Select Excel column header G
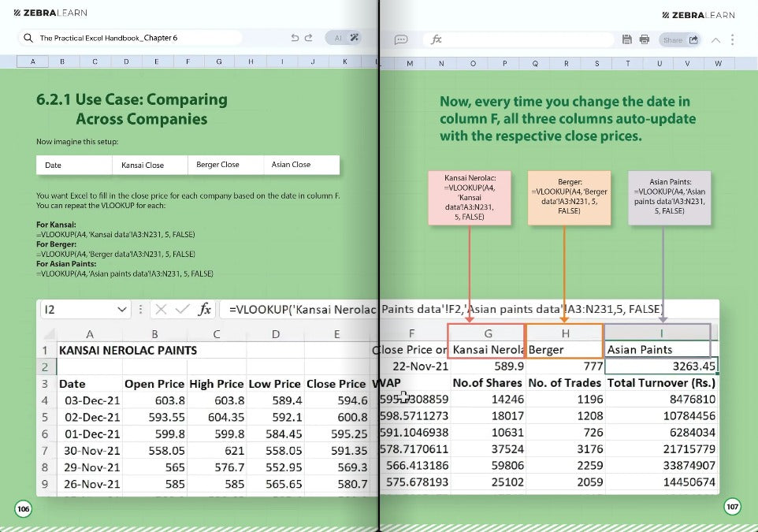The height and width of the screenshot is (532, 758). click(x=489, y=333)
